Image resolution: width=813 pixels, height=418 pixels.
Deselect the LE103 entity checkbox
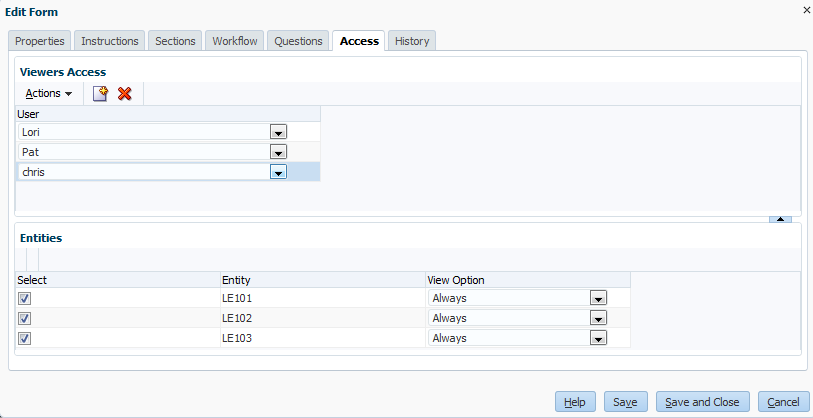click(25, 338)
